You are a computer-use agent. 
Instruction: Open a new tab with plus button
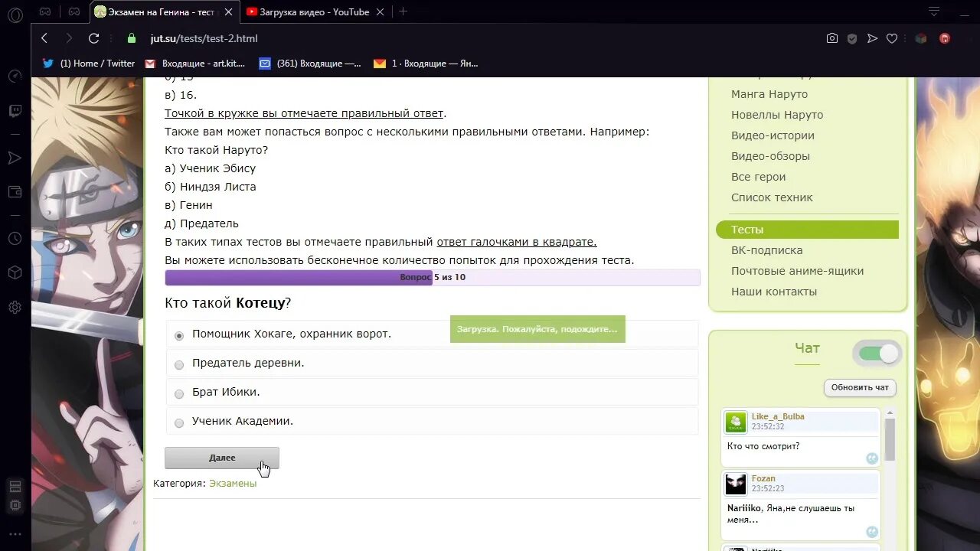pos(403,11)
